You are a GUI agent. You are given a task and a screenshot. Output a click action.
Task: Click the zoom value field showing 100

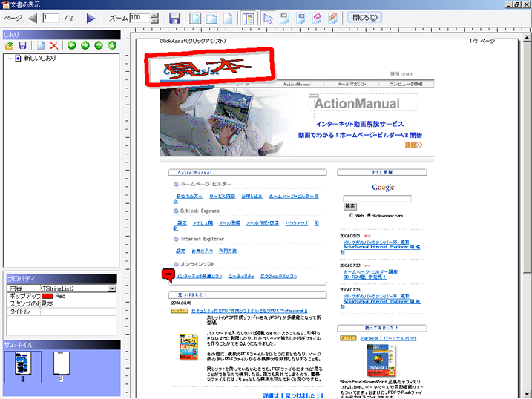coord(139,18)
